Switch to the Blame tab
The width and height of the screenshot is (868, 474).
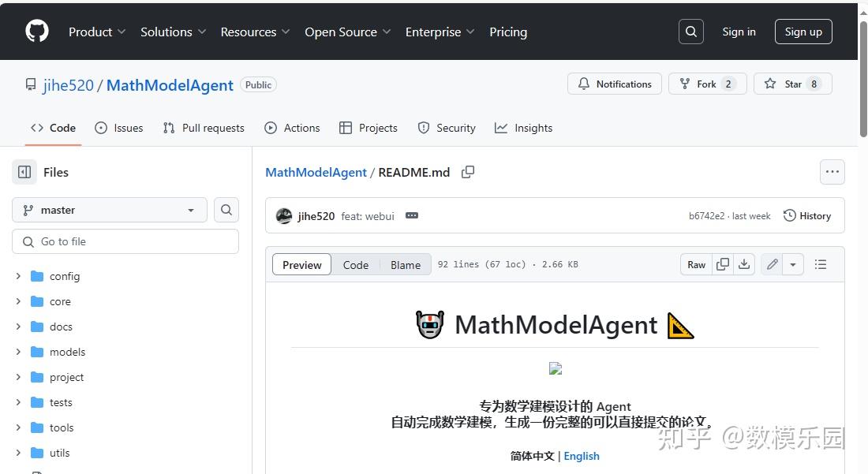tap(405, 264)
